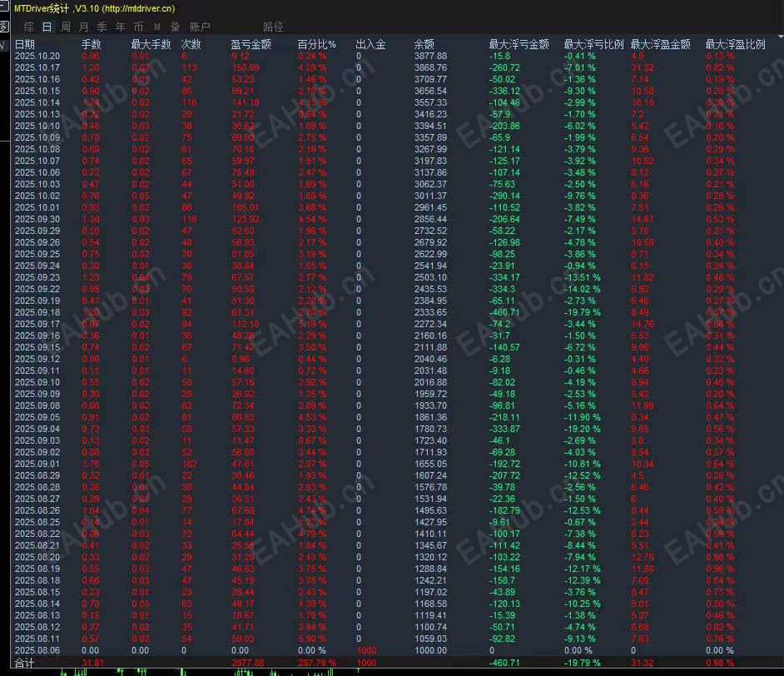This screenshot has height=676, width=784.
Task: Click the total lots 31.81
Action: tap(93, 663)
